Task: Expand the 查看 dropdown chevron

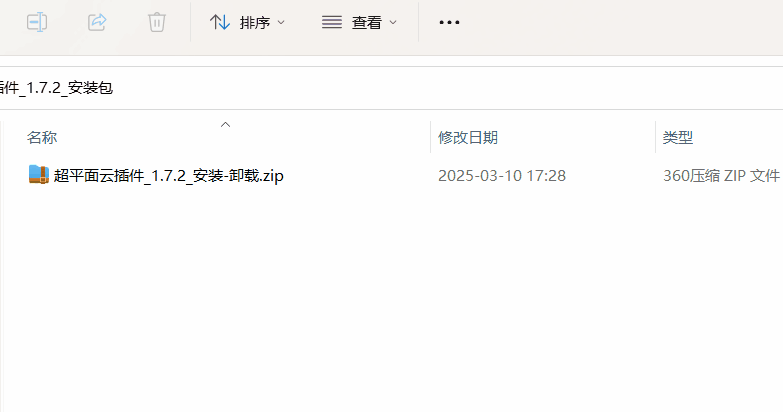Action: [x=393, y=22]
